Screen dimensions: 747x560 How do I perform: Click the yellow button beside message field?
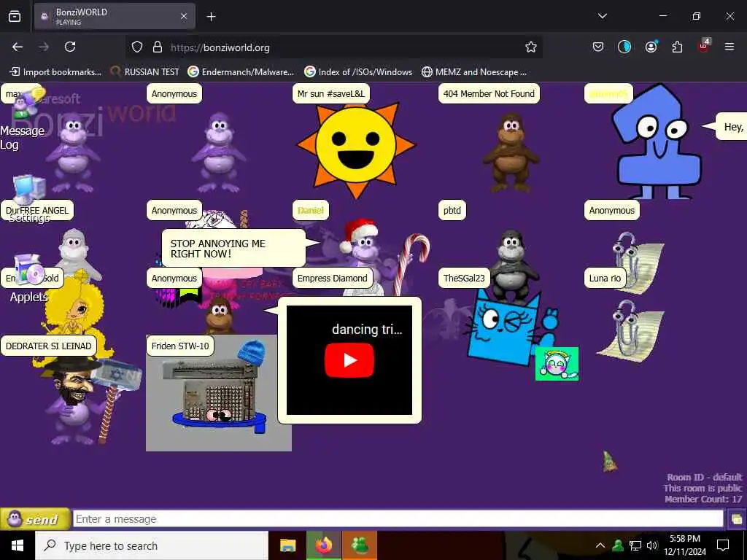click(x=736, y=519)
